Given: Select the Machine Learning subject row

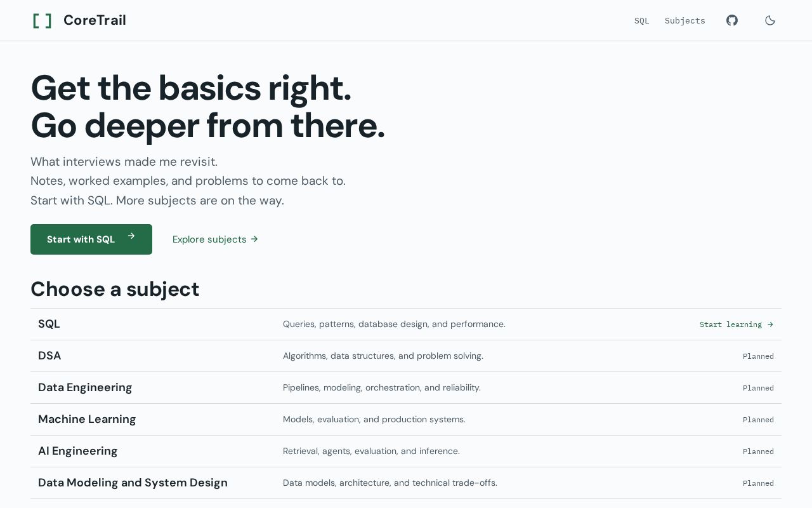Looking at the screenshot, I should tap(406, 420).
